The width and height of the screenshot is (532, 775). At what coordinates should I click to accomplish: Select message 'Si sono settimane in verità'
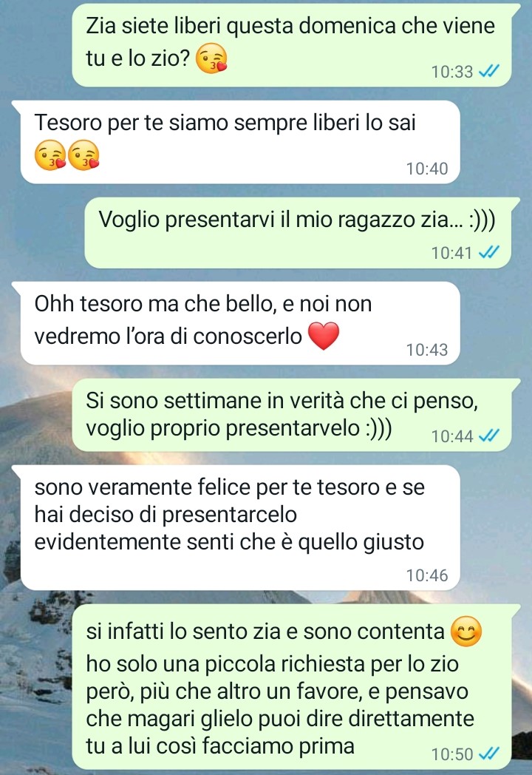point(292,415)
